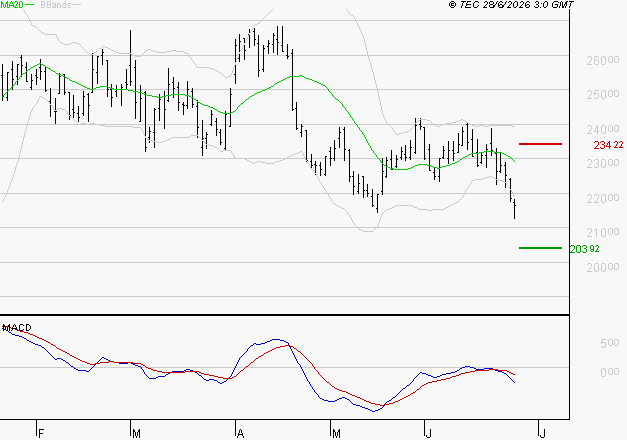
Task: Click the TEC copyright timestamp text
Action: point(511,4)
